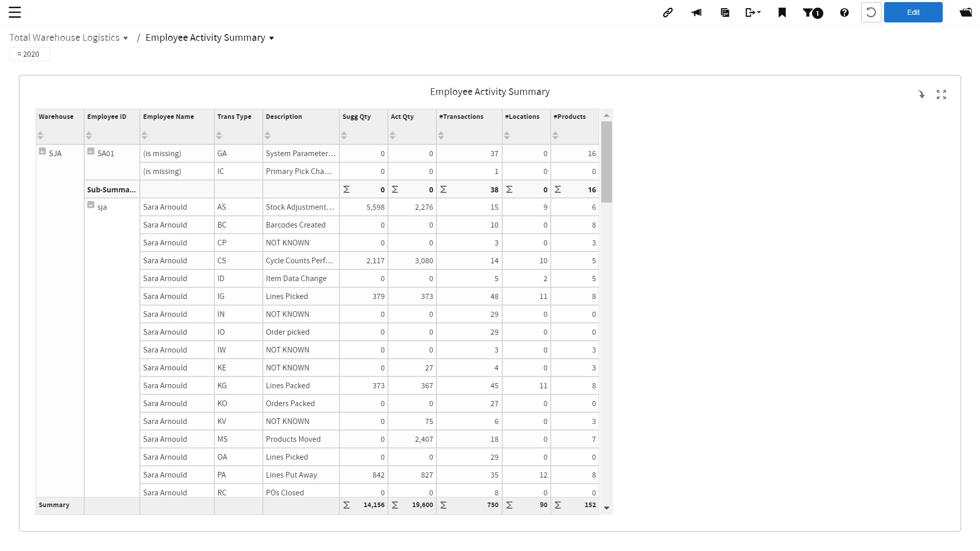
Task: Click the help question mark icon
Action: (x=844, y=12)
